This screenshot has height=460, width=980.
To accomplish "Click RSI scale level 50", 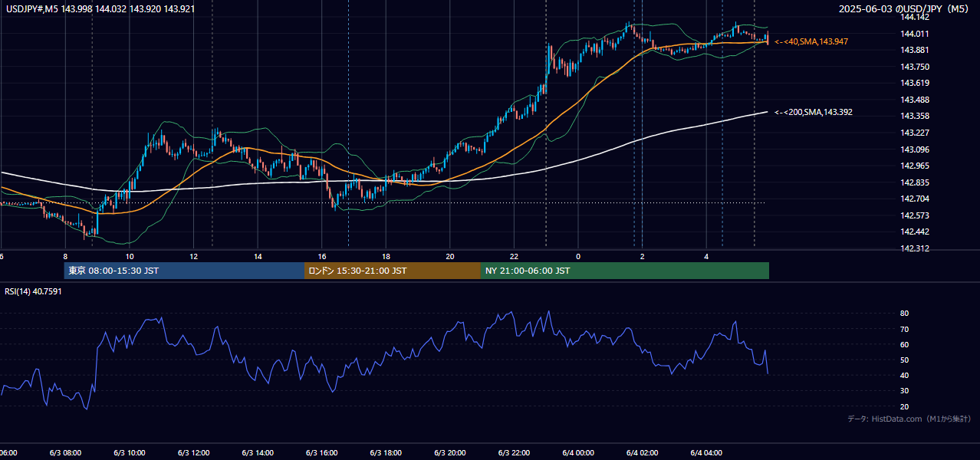I will pos(905,360).
